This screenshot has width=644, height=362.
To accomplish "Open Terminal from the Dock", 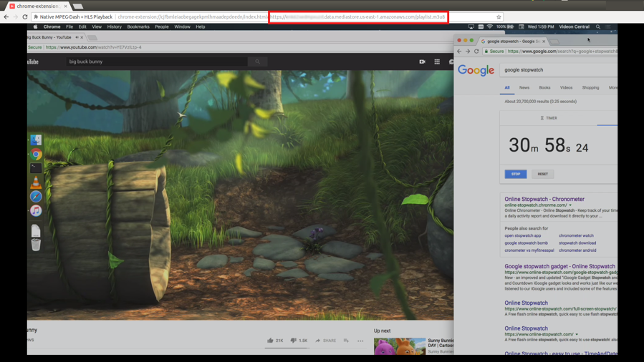I will (x=36, y=167).
